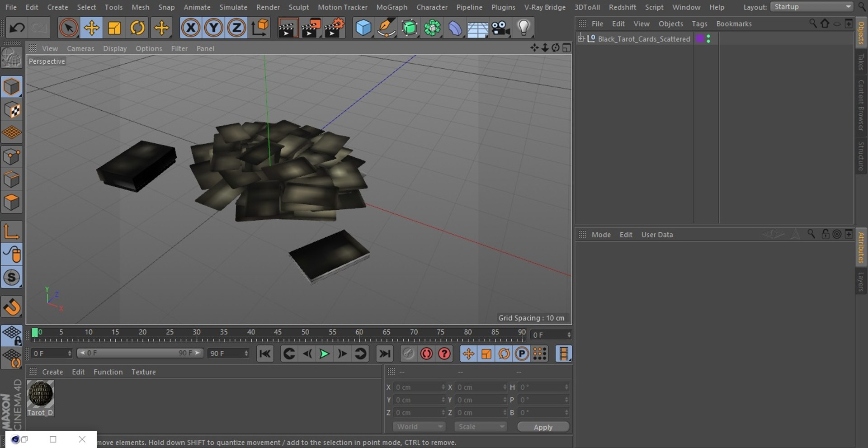
Task: Select the Move tool in toolbar
Action: pyautogui.click(x=91, y=28)
